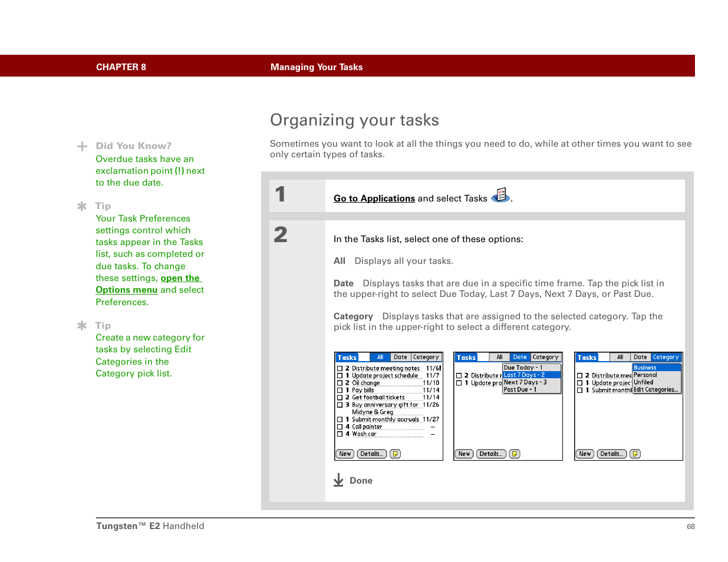Tap New in the Category pick list screen

[x=585, y=454]
